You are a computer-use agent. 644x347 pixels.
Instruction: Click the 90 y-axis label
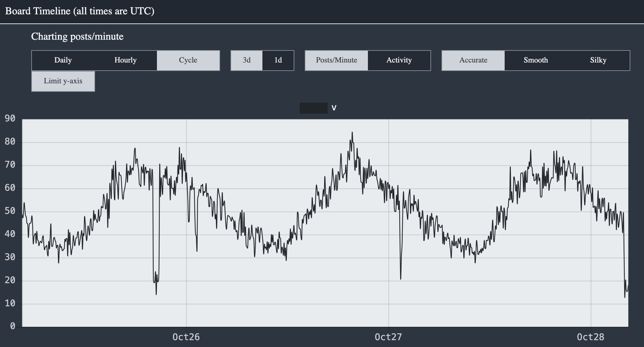click(10, 118)
